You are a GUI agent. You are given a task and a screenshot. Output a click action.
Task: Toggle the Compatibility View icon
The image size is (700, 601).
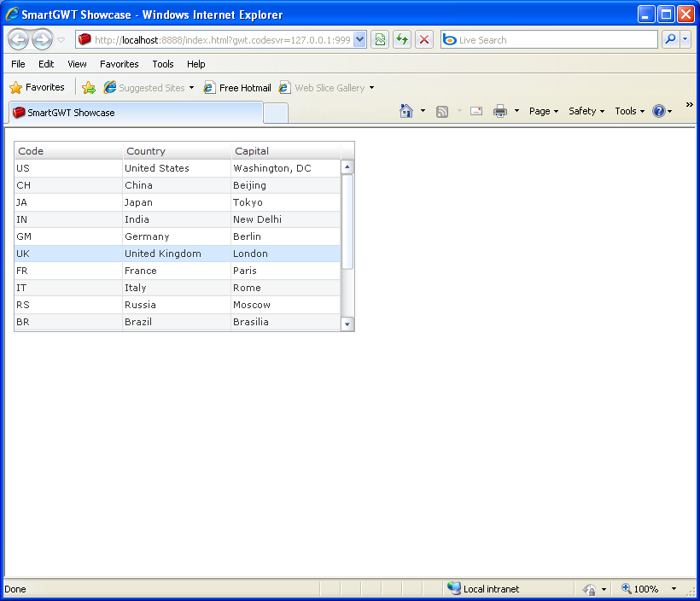click(x=380, y=40)
